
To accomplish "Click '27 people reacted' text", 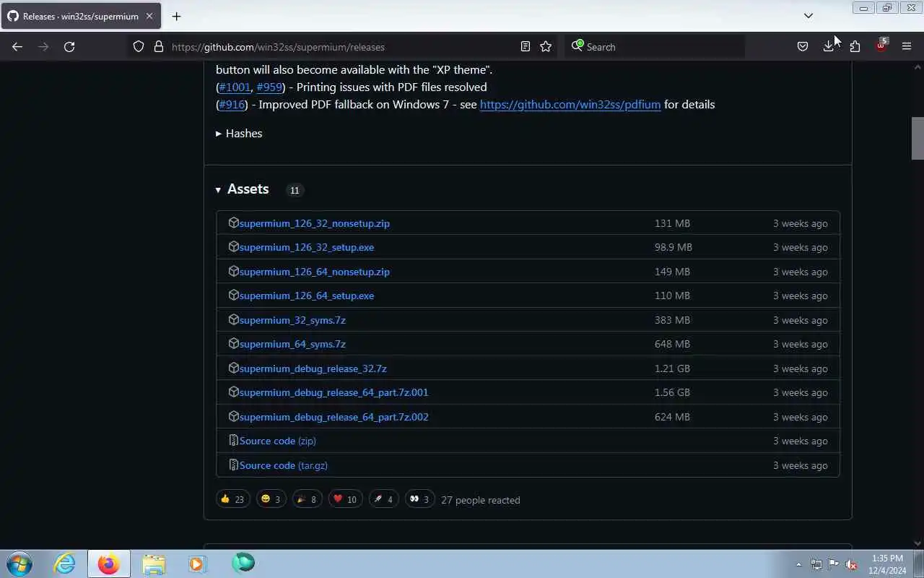I will coord(480,500).
